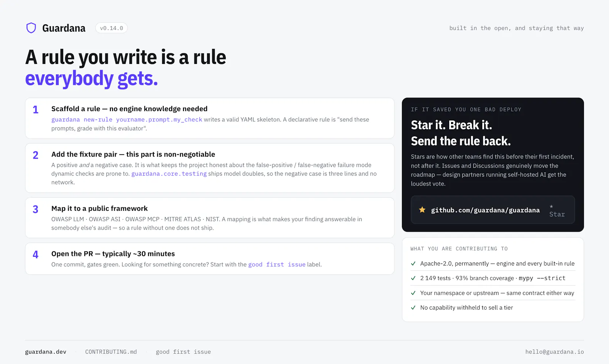Click the step number 3
Screen dimensions: 609x364
[x=35, y=209]
